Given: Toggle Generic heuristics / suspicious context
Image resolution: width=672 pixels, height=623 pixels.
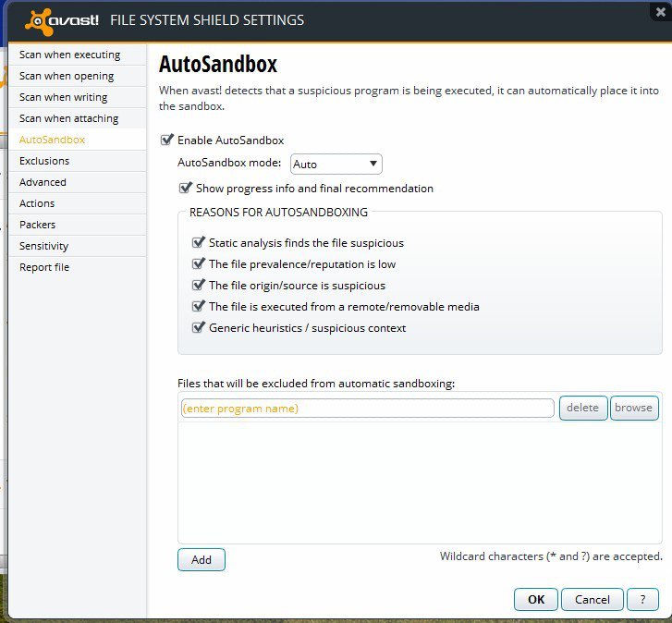Looking at the screenshot, I should point(199,327).
